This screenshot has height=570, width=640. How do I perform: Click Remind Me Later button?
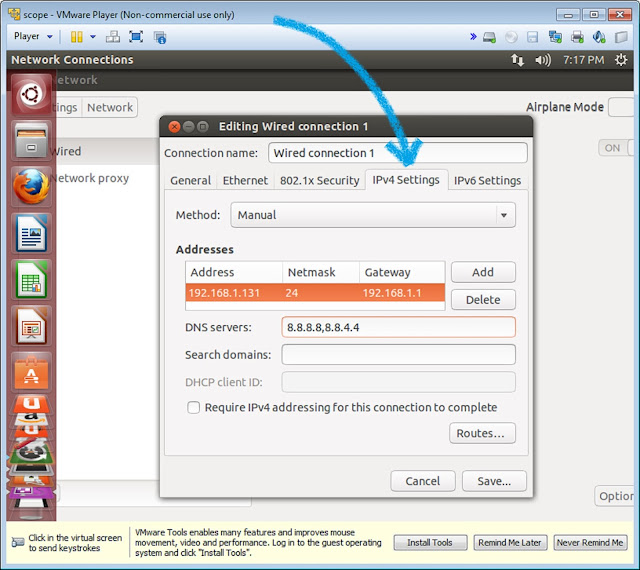510,543
